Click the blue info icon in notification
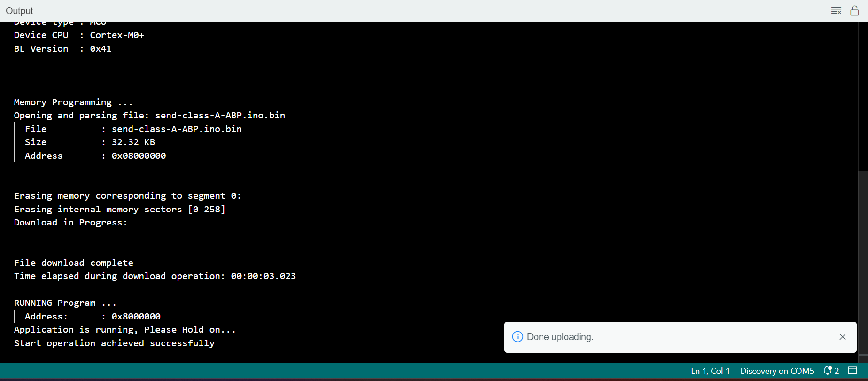Viewport: 868px width, 381px height. pos(518,337)
